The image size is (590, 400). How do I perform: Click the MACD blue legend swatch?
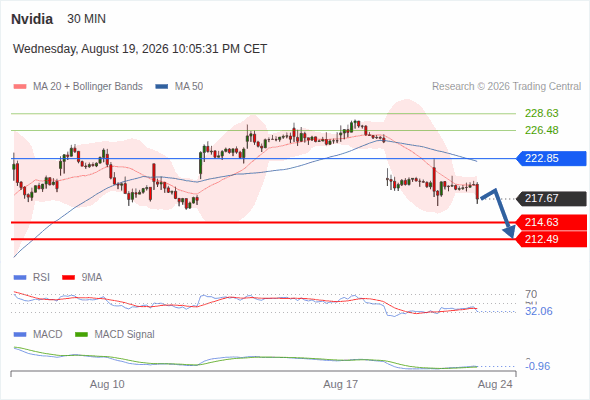[20, 335]
